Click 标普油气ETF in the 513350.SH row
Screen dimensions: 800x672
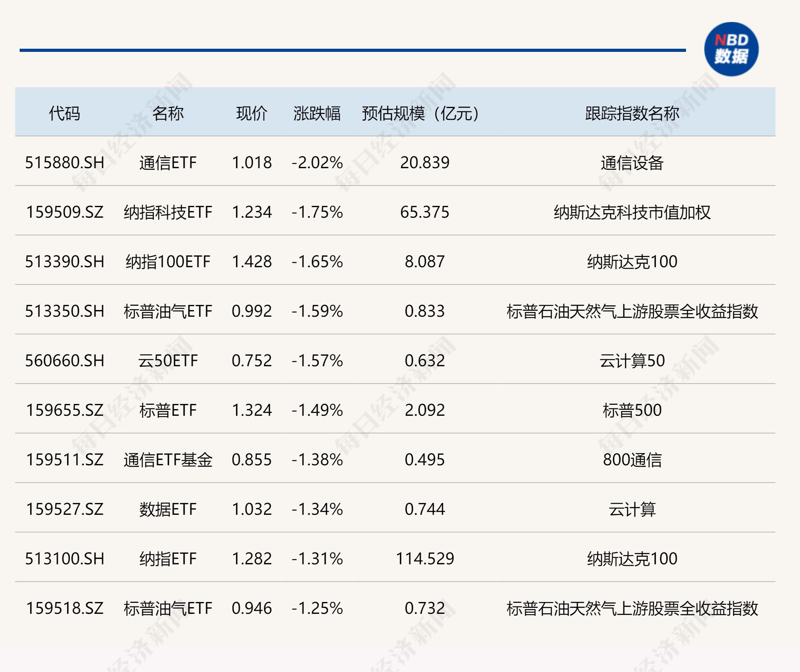point(168,311)
